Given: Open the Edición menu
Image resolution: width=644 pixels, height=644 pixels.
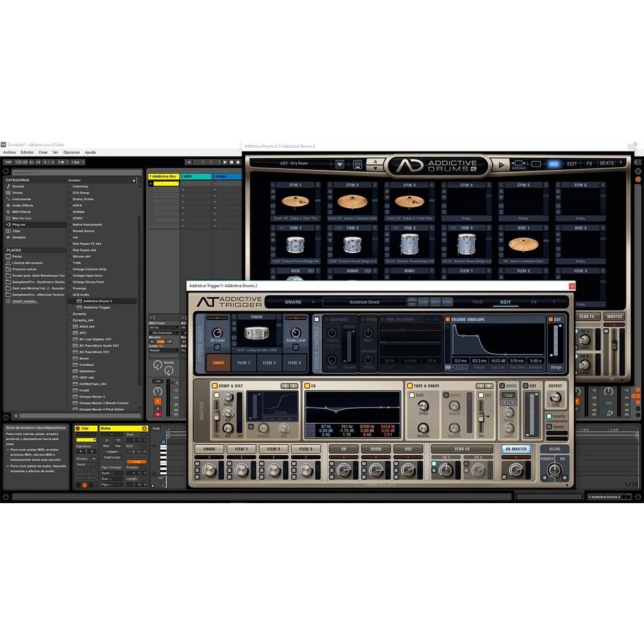Looking at the screenshot, I should coord(27,152).
